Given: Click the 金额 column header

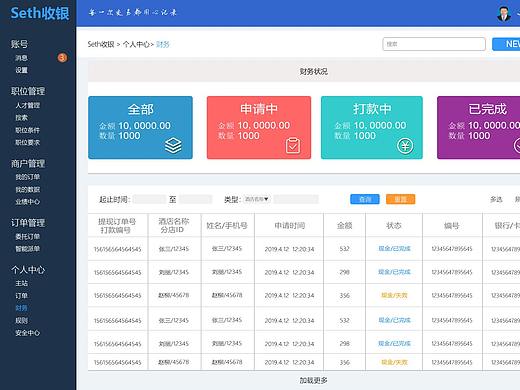Looking at the screenshot, I should (x=344, y=226).
